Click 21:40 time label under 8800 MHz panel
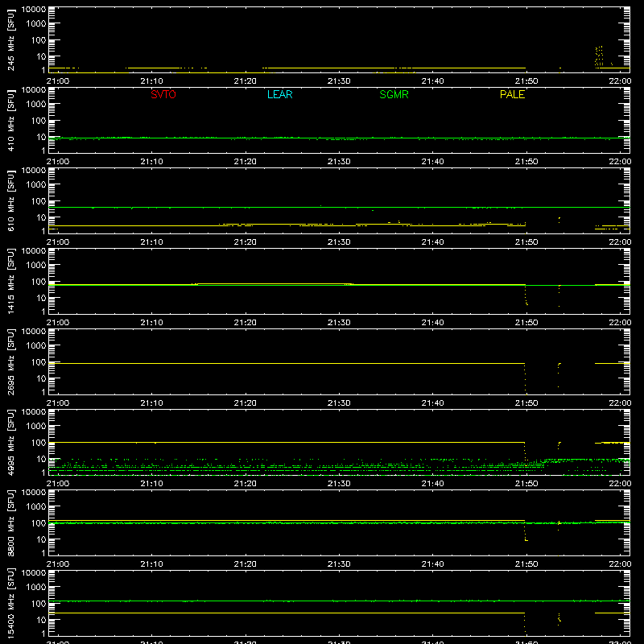The height and width of the screenshot is (644, 644). 432,564
